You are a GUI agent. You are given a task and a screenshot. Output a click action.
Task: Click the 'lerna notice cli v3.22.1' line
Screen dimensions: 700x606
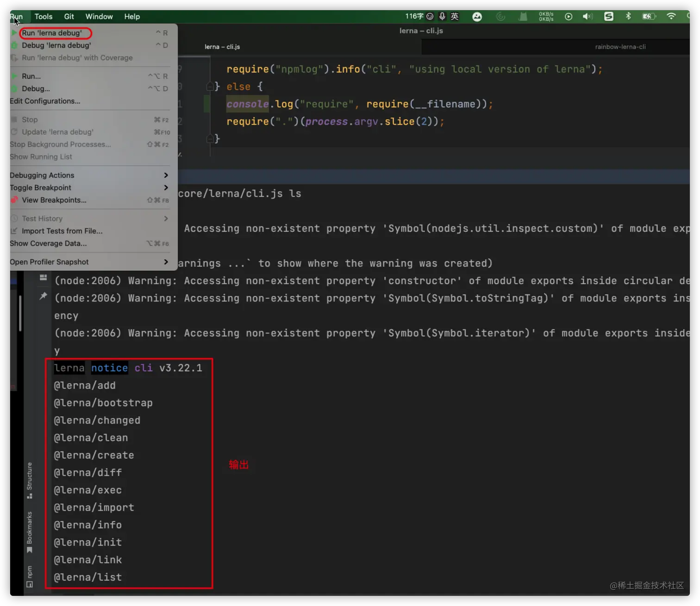(128, 368)
